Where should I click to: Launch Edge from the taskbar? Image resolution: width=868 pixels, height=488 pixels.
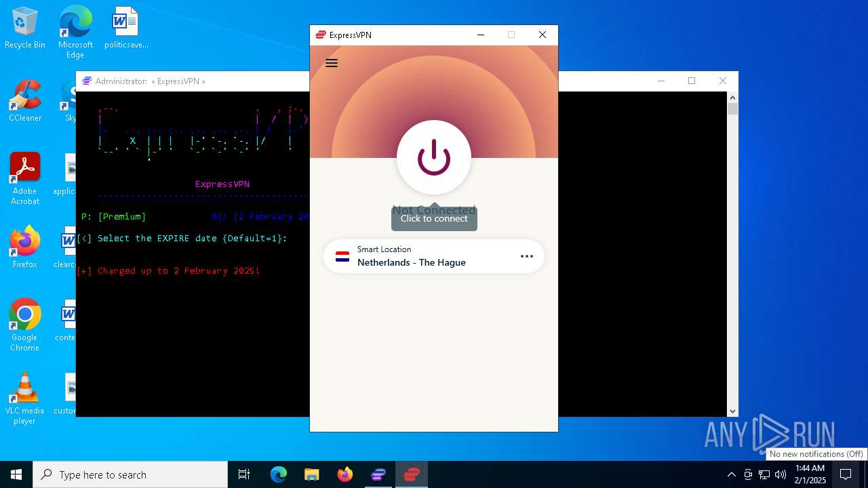pos(279,474)
